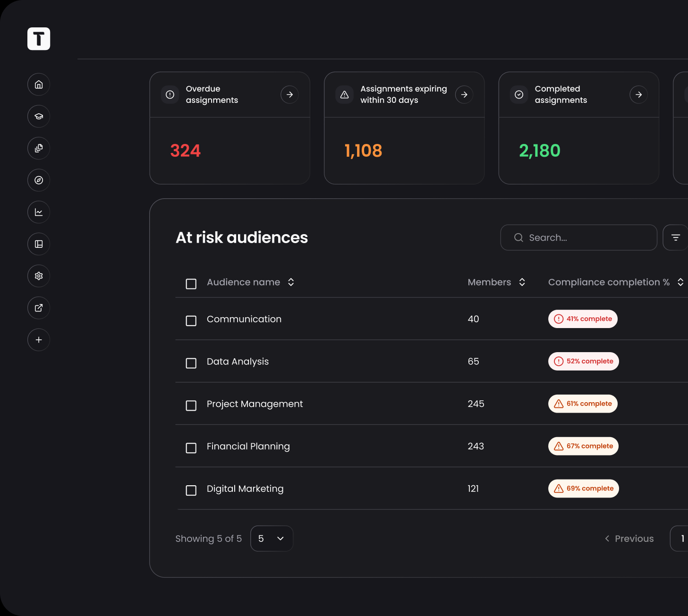Click the Communication audience name
The width and height of the screenshot is (688, 616).
click(244, 319)
